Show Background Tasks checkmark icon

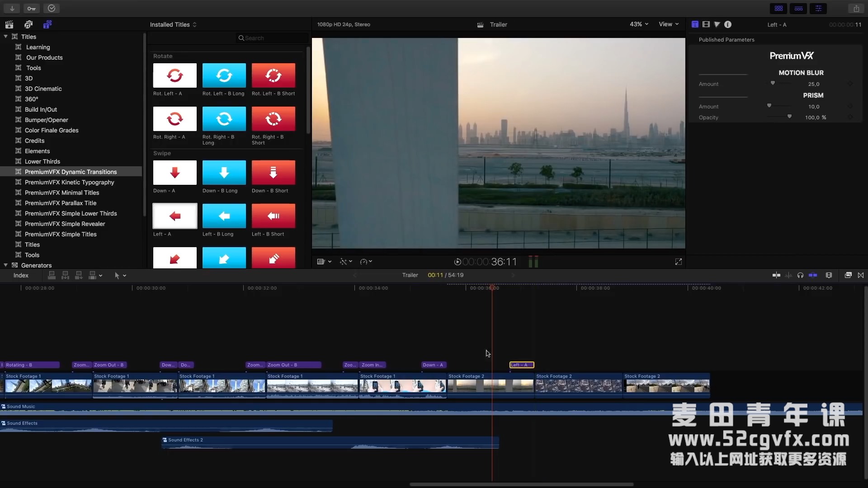(x=52, y=8)
